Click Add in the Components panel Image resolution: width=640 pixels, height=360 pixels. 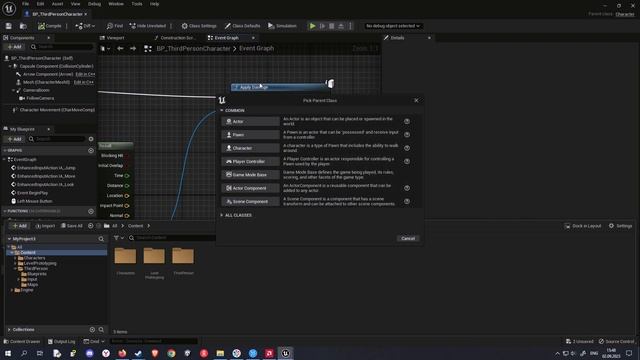(x=14, y=47)
